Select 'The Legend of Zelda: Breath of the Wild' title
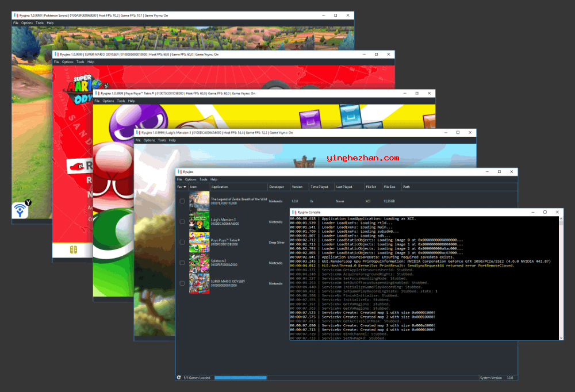Viewport: 575px width, 392px height. click(239, 199)
